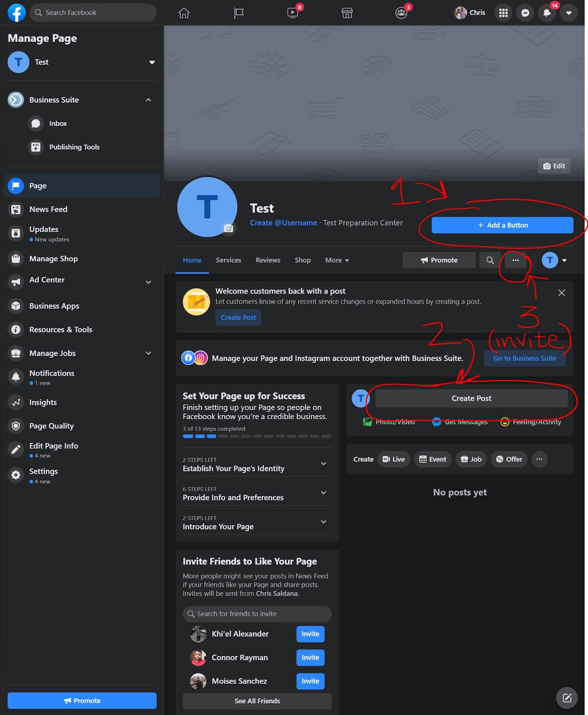Click the page search magnifier icon
Image resolution: width=588 pixels, height=715 pixels.
tap(490, 260)
